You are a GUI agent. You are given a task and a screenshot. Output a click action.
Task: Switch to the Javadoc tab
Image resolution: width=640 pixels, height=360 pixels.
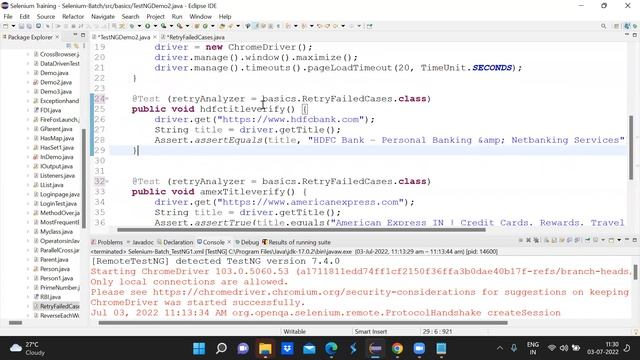[140, 242]
